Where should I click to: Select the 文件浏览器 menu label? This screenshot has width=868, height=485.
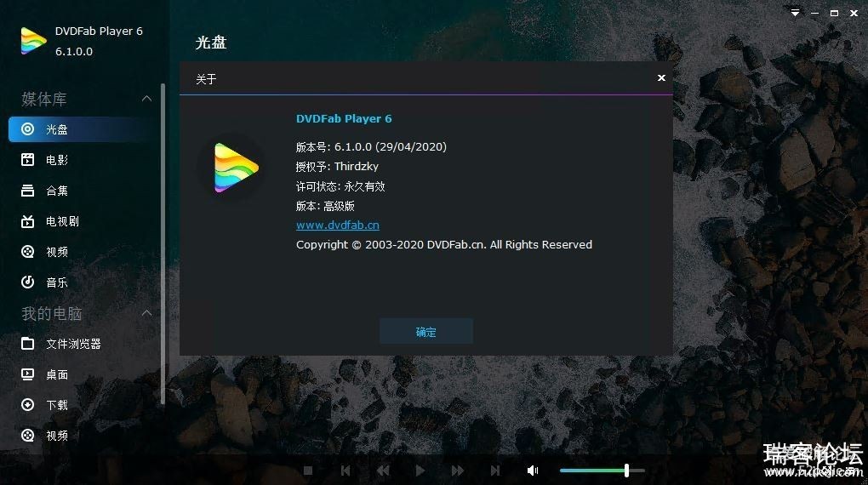tap(74, 344)
